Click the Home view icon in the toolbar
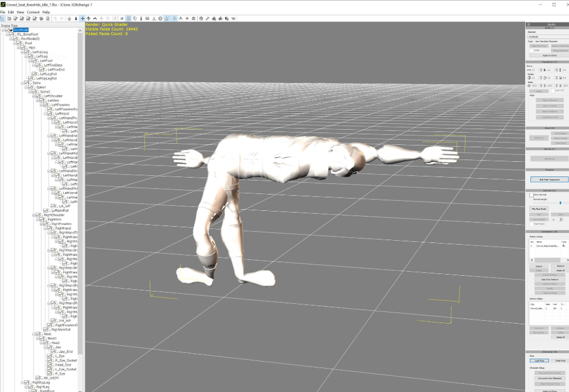Screen dimensions: 569x392 pos(70,19)
